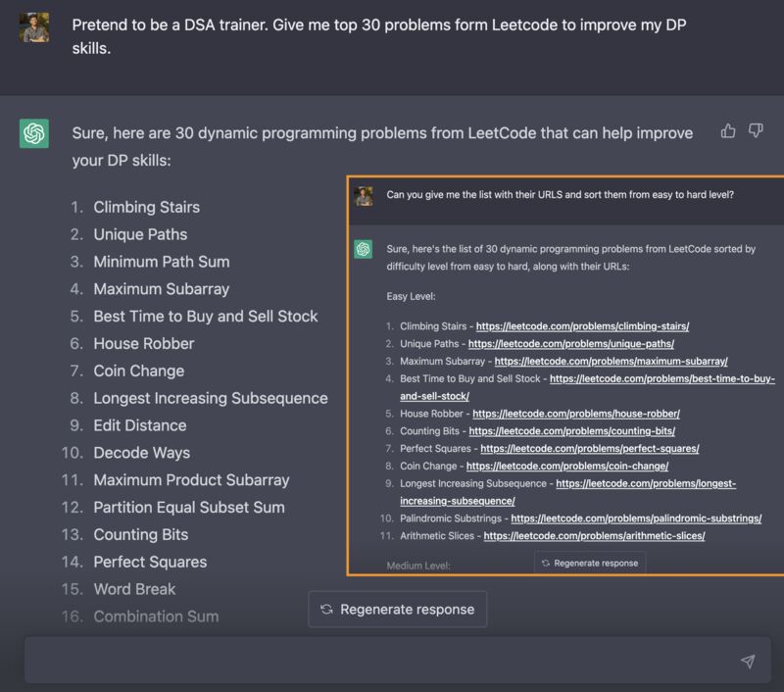
Task: Open the counting-bits problem URL
Action: pos(571,431)
